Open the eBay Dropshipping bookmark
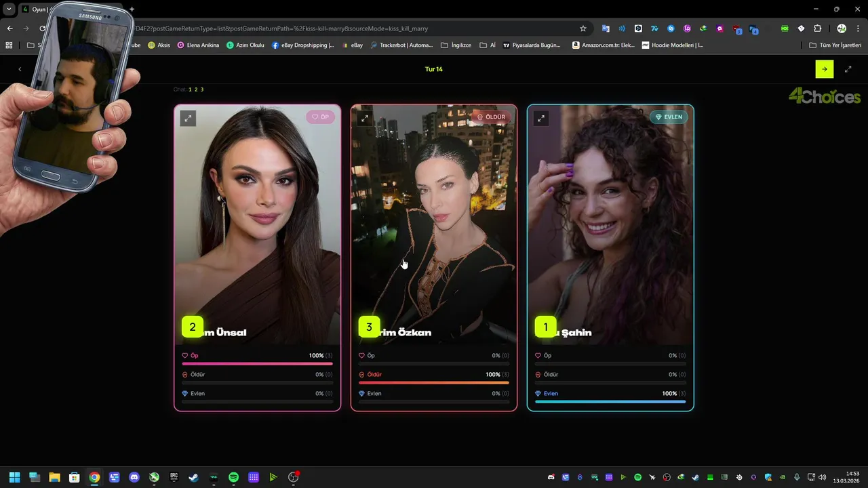 click(x=303, y=45)
